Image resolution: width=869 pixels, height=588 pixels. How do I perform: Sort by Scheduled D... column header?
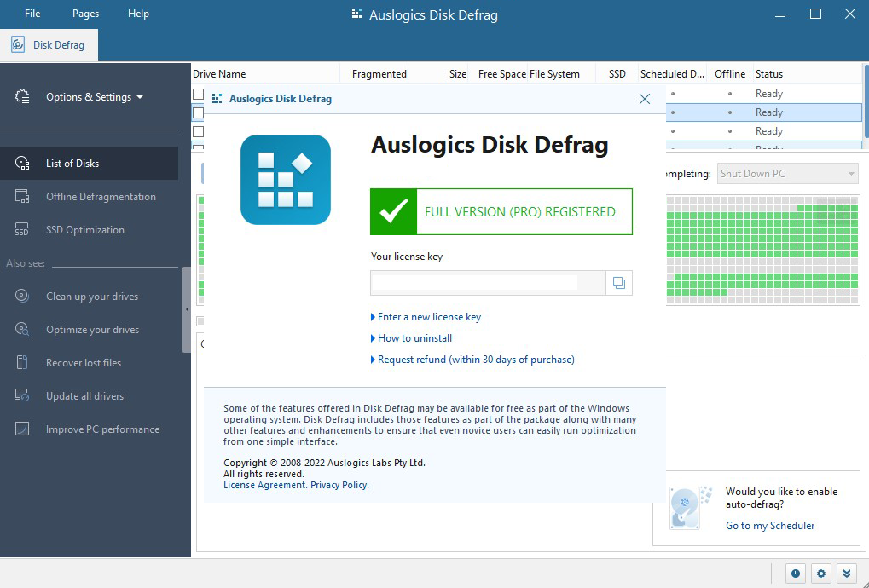pos(672,73)
